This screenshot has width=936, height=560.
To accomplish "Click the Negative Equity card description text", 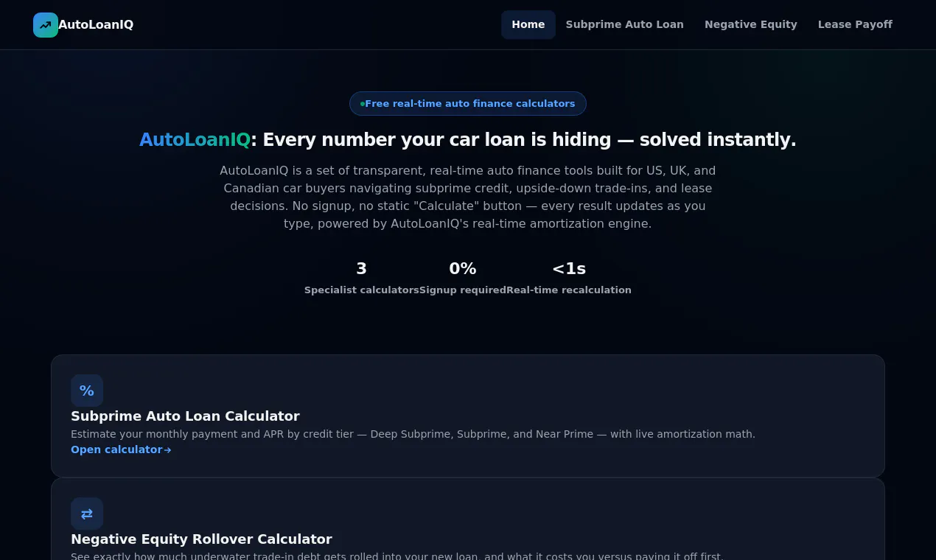I will pyautogui.click(x=397, y=556).
